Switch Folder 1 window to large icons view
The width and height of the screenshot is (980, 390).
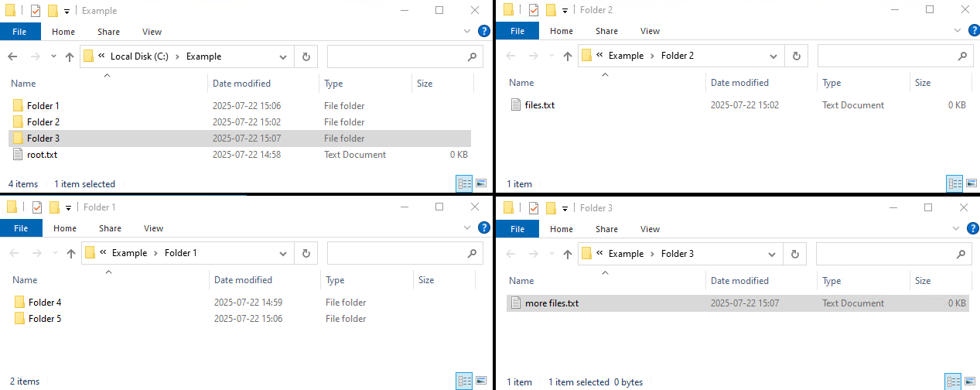pos(481,381)
